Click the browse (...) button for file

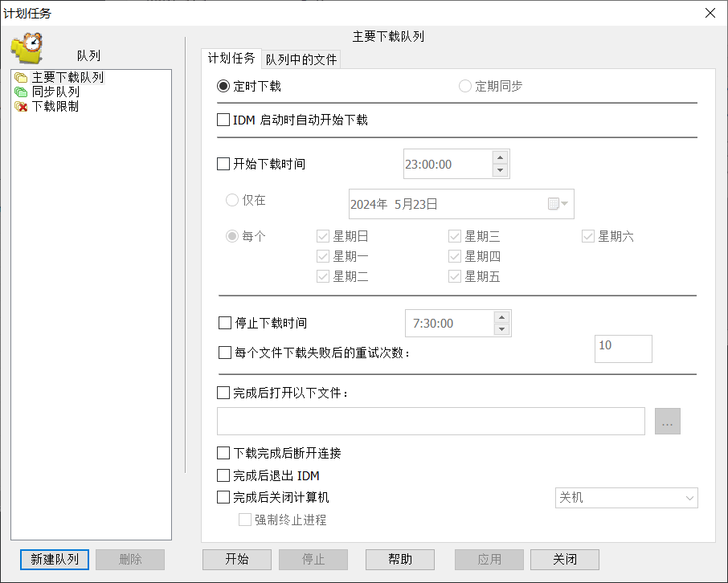click(x=667, y=421)
